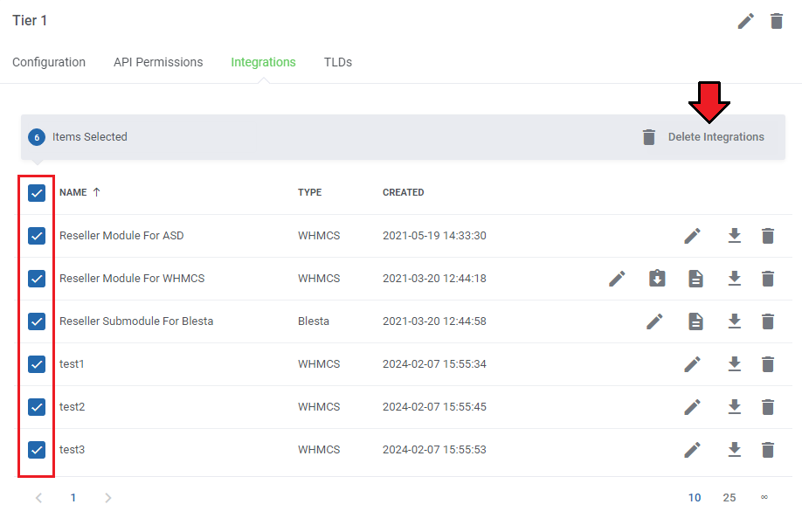Open the Configuration tab
802x532 pixels.
(49, 62)
